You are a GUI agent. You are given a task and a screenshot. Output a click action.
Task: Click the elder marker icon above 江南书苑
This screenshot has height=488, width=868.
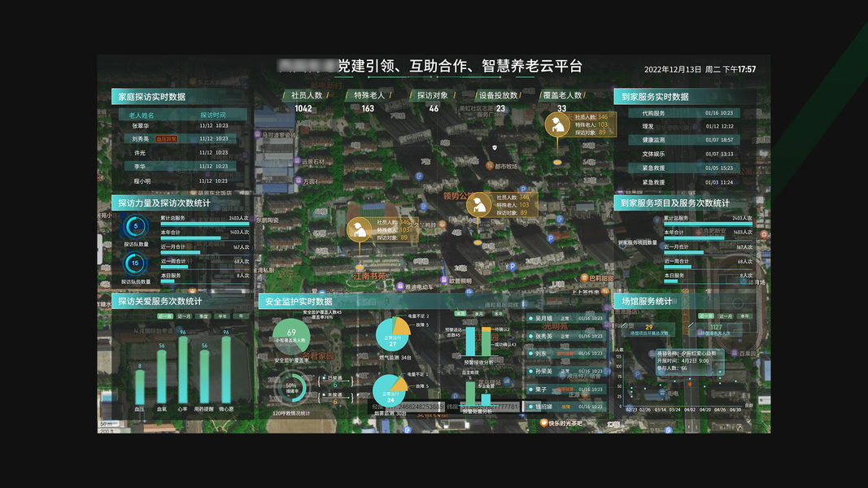coord(359,229)
